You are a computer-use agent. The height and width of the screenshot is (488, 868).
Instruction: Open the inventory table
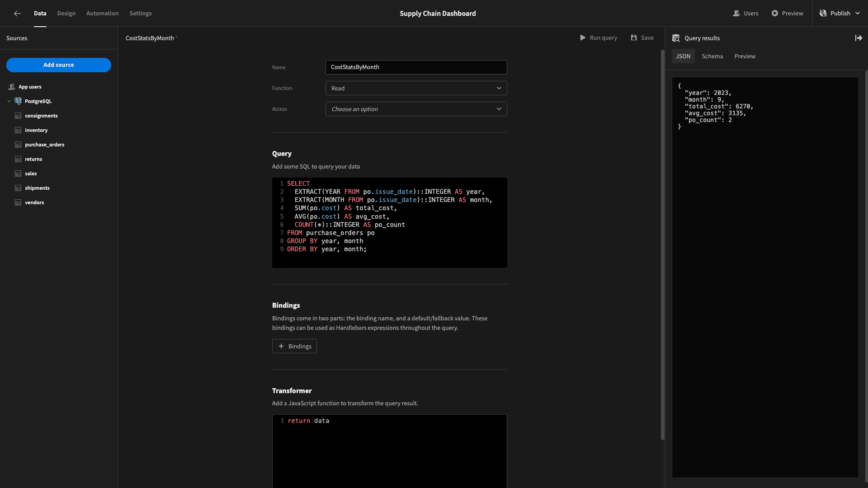point(36,131)
